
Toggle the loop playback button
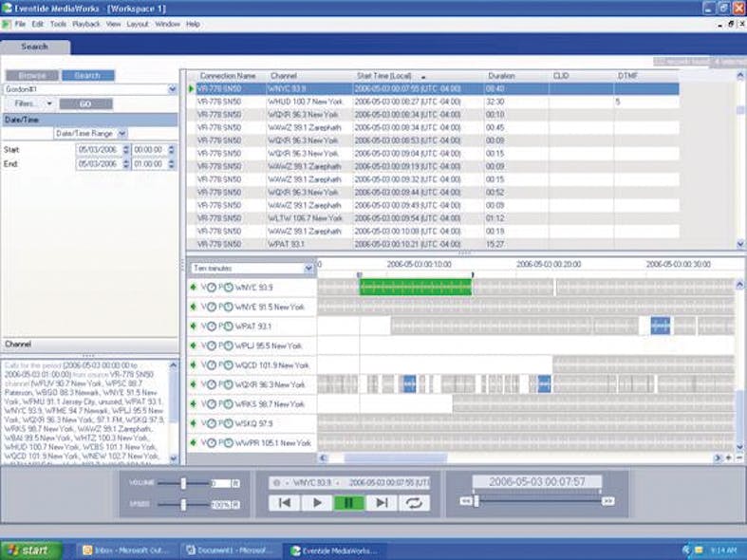[x=414, y=503]
